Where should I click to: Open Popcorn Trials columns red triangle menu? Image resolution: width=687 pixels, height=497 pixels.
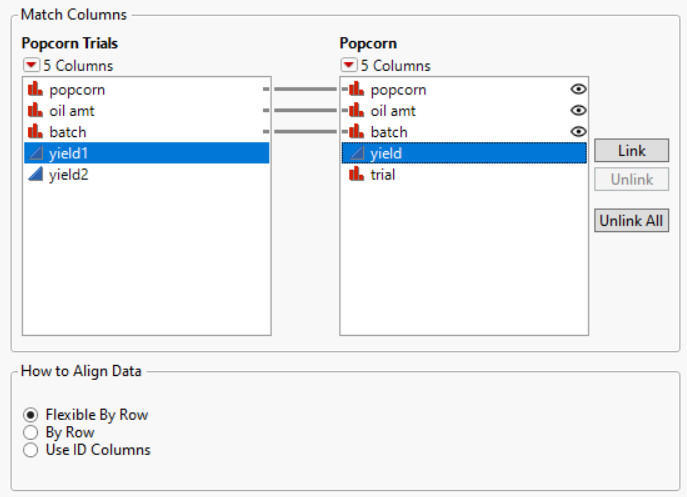(31, 66)
